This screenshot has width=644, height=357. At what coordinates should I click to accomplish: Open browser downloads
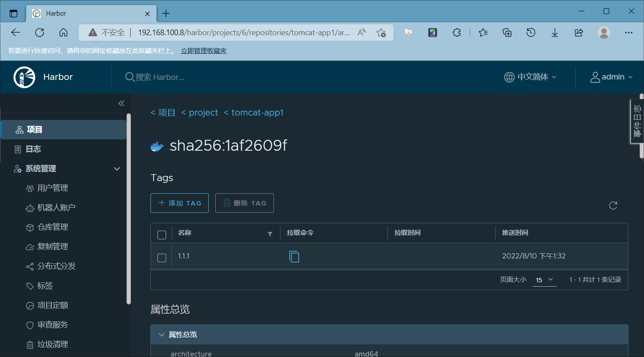[555, 33]
